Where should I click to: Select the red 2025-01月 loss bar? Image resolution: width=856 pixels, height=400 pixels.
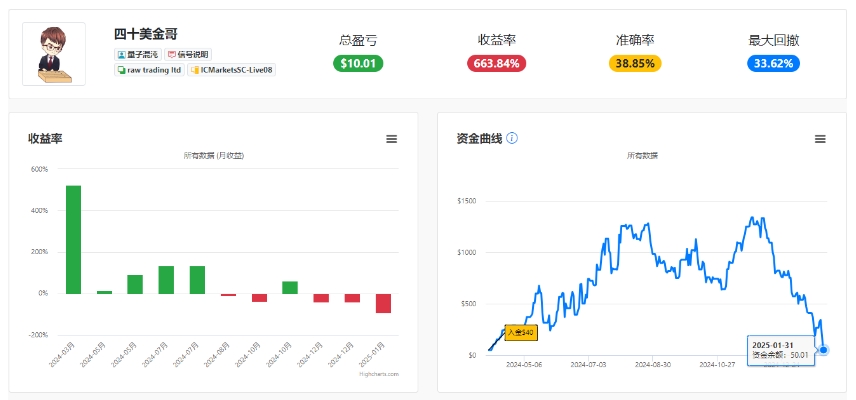pyautogui.click(x=383, y=303)
